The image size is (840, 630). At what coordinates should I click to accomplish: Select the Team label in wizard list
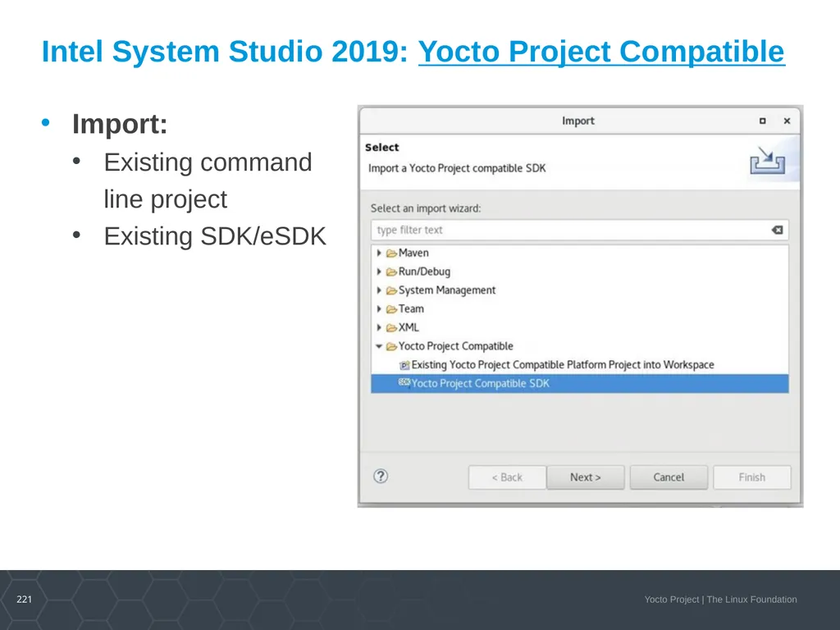tap(411, 309)
